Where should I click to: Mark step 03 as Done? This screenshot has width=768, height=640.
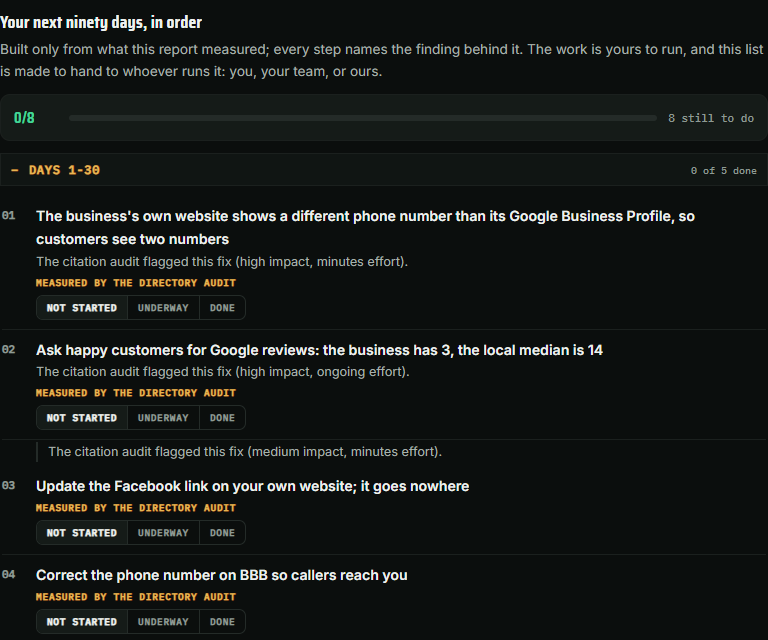[x=222, y=533]
